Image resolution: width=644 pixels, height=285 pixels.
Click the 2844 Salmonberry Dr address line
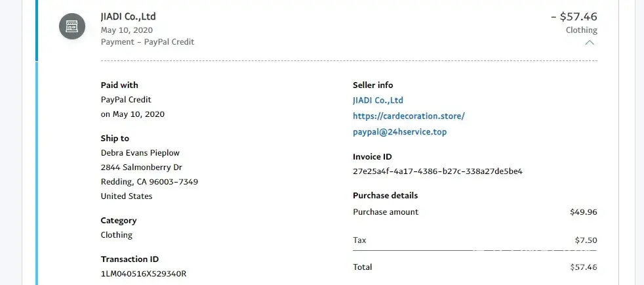tap(142, 167)
